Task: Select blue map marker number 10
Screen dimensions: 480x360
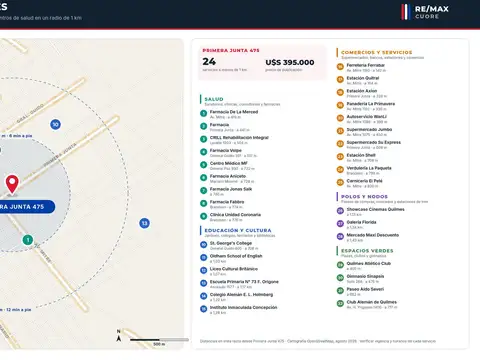Action: click(x=55, y=124)
